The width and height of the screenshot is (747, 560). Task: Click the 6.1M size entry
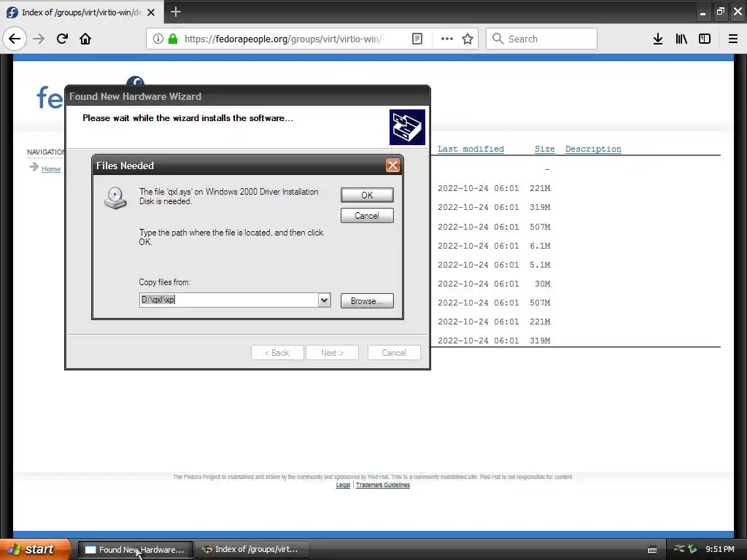[x=540, y=246]
